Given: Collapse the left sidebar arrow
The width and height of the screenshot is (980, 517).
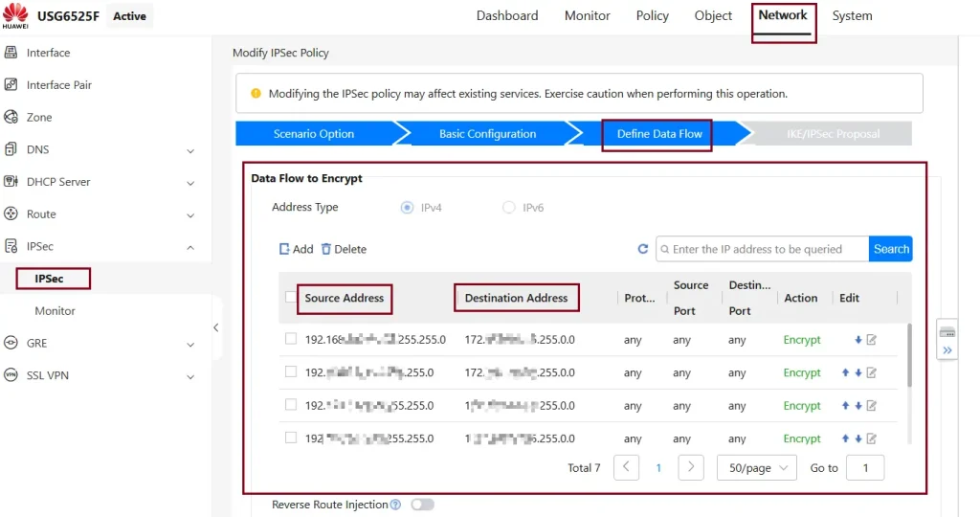Looking at the screenshot, I should [215, 327].
